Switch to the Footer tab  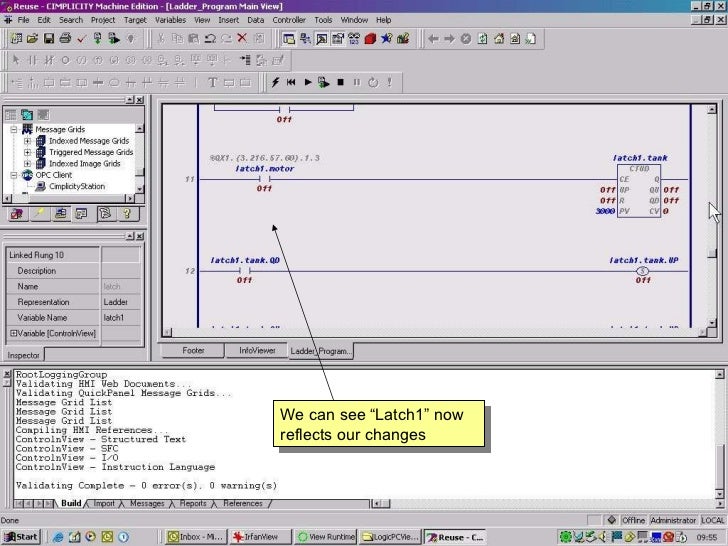tap(193, 351)
